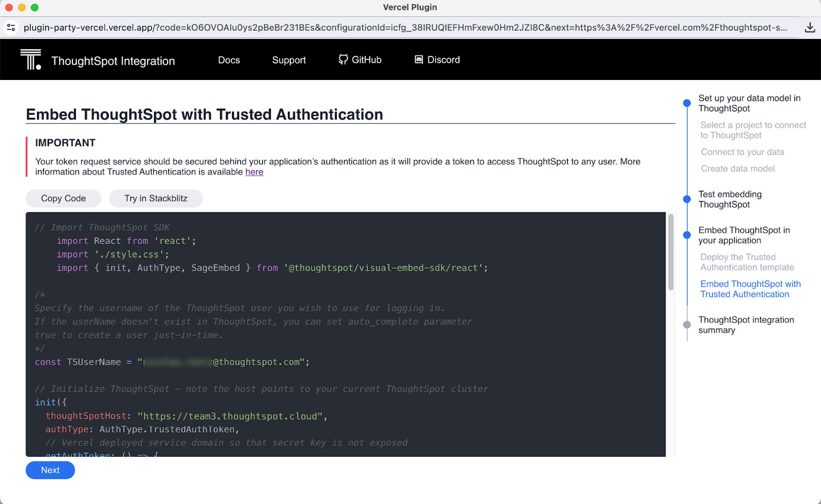This screenshot has height=504, width=821.
Task: Click the browser URL address field
Action: click(x=405, y=28)
